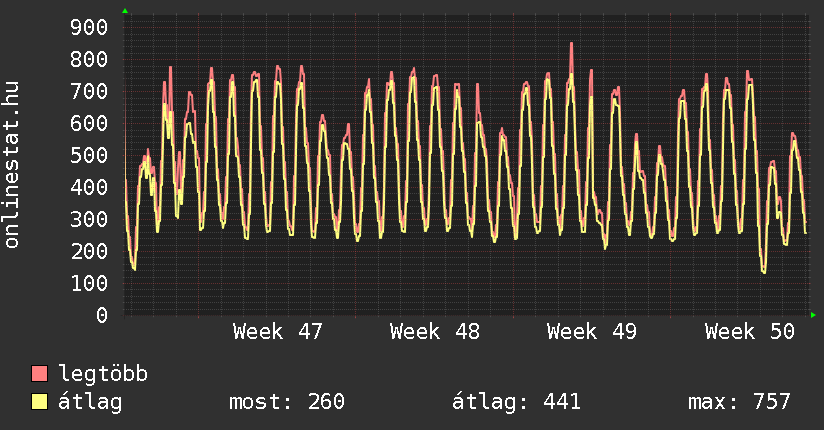Click the max: 757 statistic

point(739,402)
